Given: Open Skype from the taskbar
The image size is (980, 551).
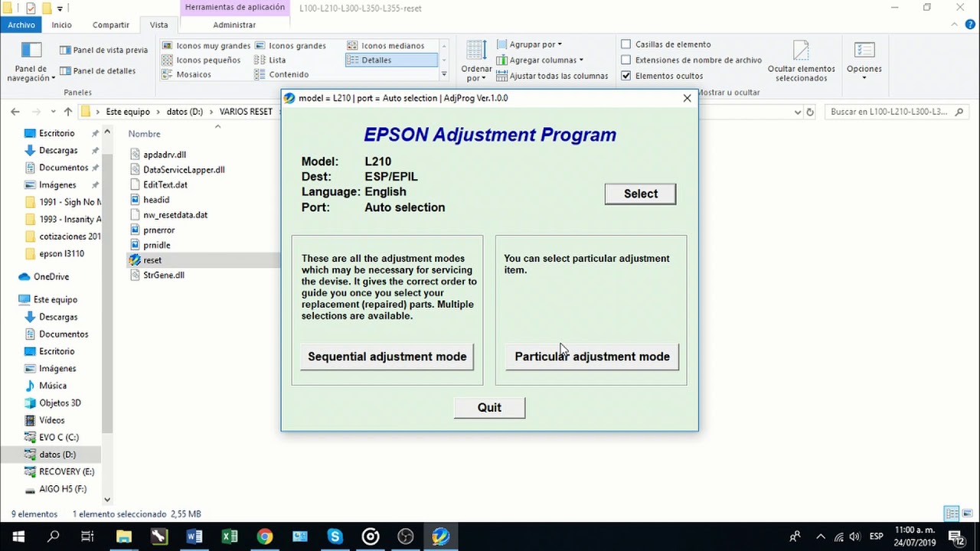Looking at the screenshot, I should click(335, 536).
